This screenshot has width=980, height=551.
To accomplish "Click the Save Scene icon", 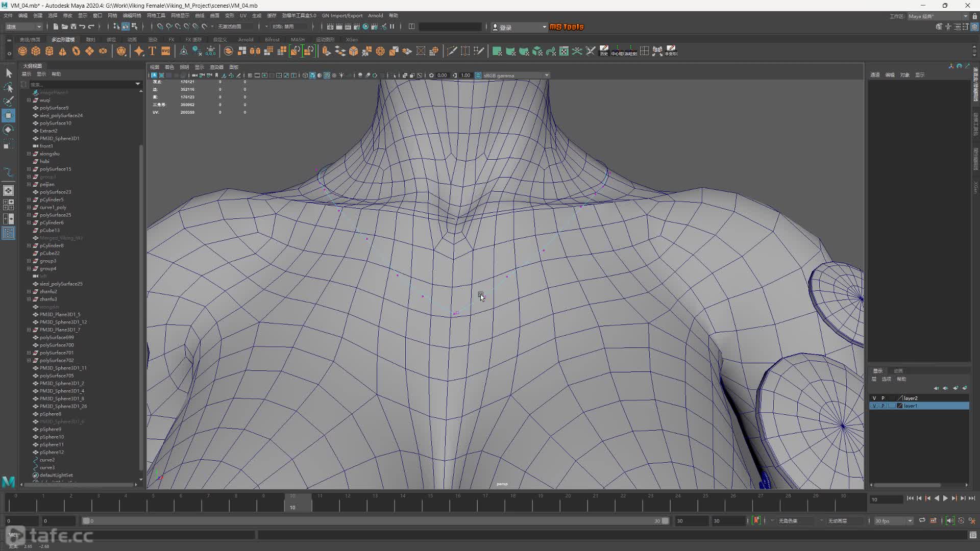I will coord(73,27).
